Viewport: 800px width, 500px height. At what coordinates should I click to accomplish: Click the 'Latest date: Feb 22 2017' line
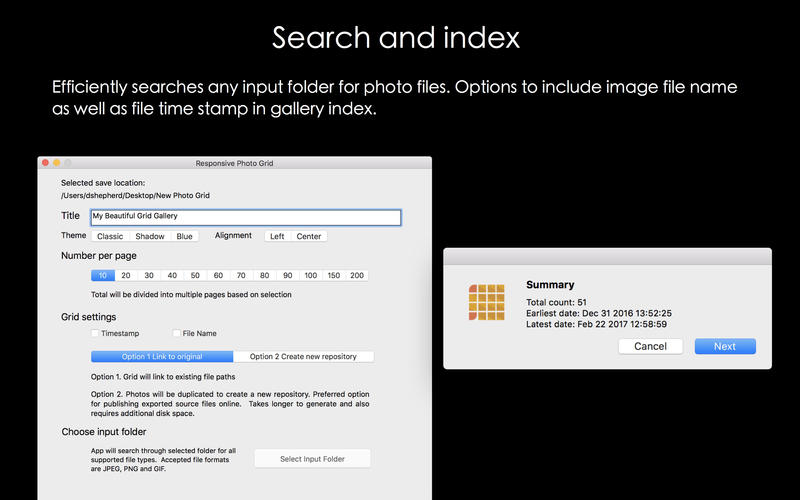coord(596,324)
